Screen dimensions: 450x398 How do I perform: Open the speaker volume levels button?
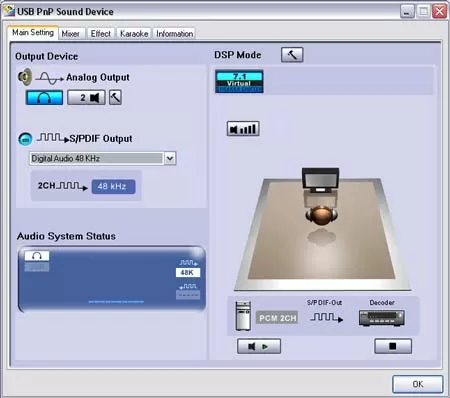(x=243, y=129)
